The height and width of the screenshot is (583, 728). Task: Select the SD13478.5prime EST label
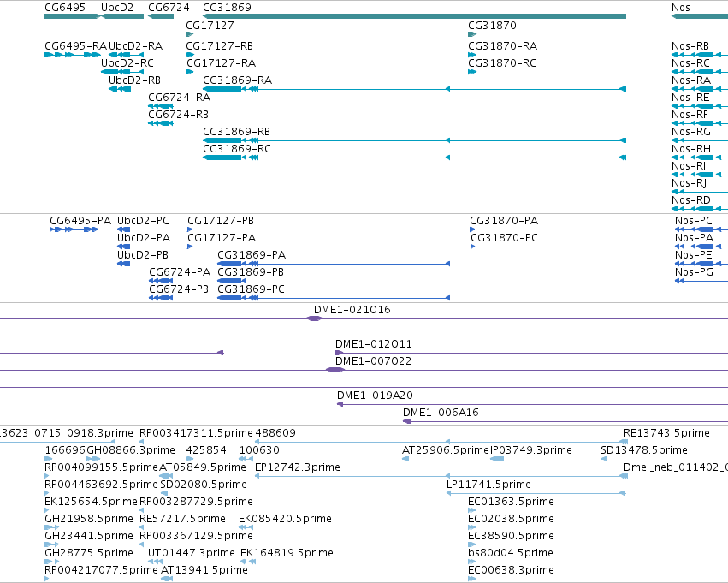(644, 450)
